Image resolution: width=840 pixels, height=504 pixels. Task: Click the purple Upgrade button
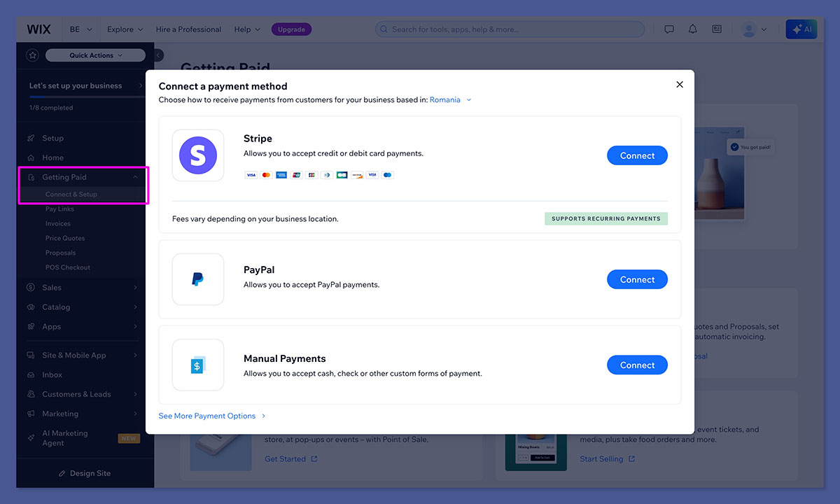coord(291,29)
